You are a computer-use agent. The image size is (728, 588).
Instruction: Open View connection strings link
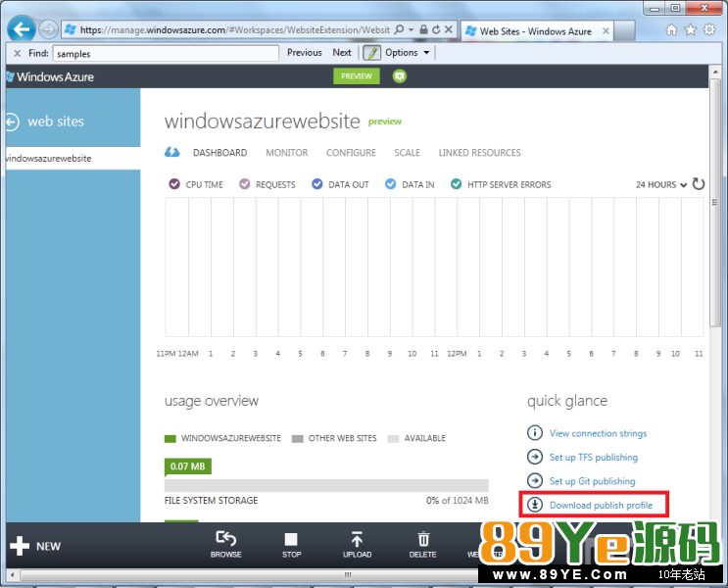[598, 433]
